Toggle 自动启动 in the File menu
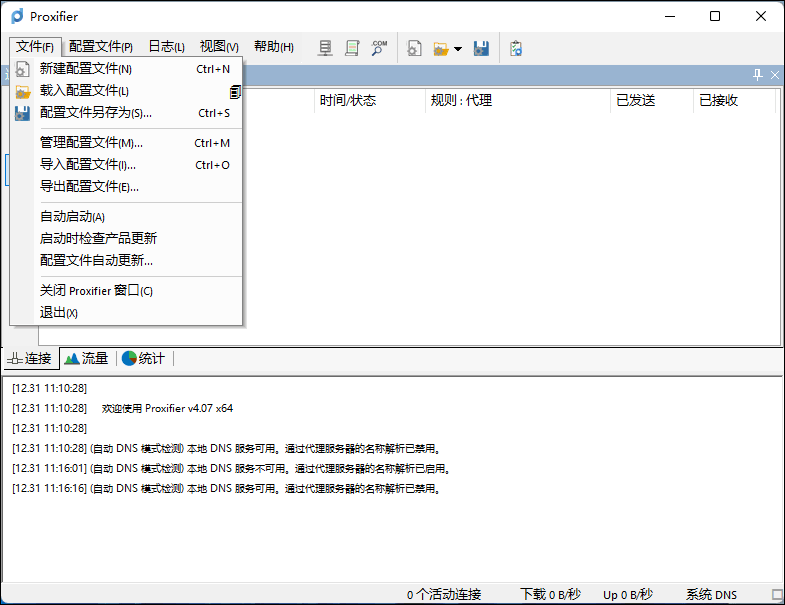This screenshot has width=785, height=605. click(72, 217)
